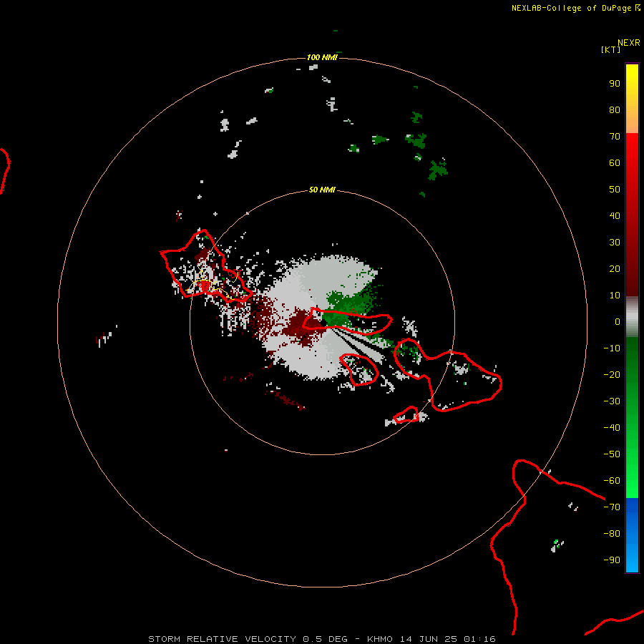Click the -40 value on the velocity scale
Image resolution: width=644 pixels, height=644 pixels.
tap(612, 428)
